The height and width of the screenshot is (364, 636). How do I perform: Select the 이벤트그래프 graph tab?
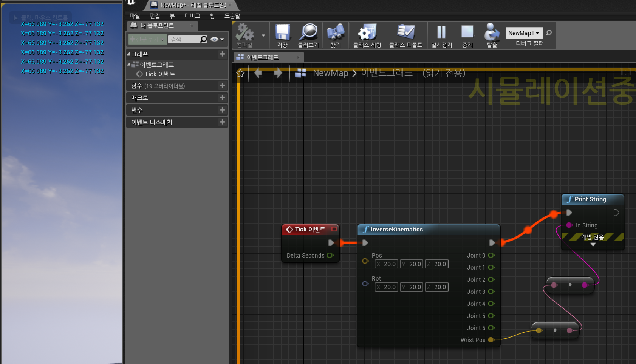pyautogui.click(x=268, y=57)
